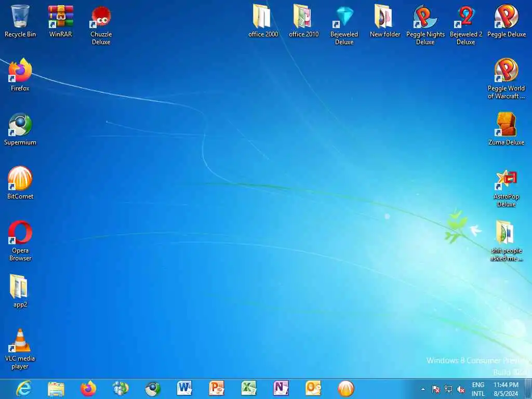Open the clock showing 11:44 PM
The image size is (532, 399).
(506, 389)
